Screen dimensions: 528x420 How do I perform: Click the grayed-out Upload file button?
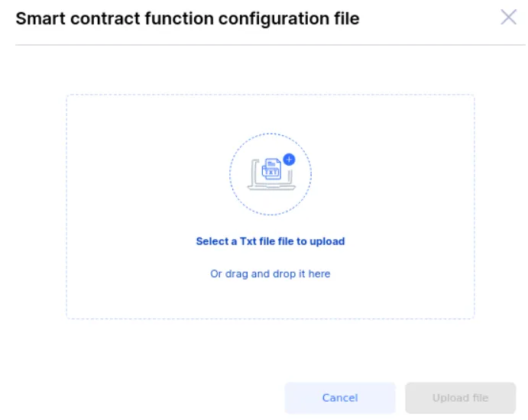click(x=460, y=398)
